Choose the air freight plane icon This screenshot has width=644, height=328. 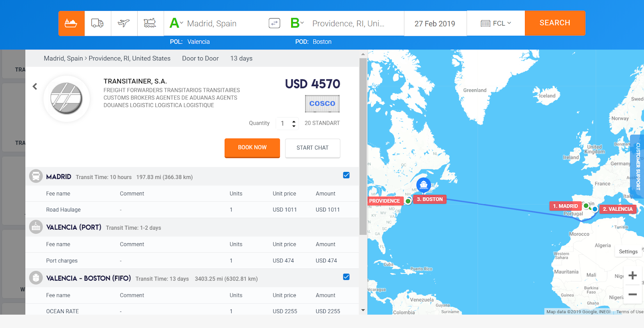(124, 23)
